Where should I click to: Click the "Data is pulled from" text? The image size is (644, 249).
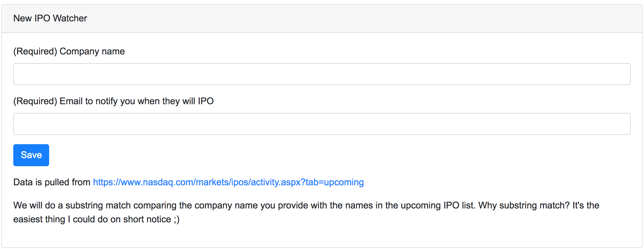point(52,182)
